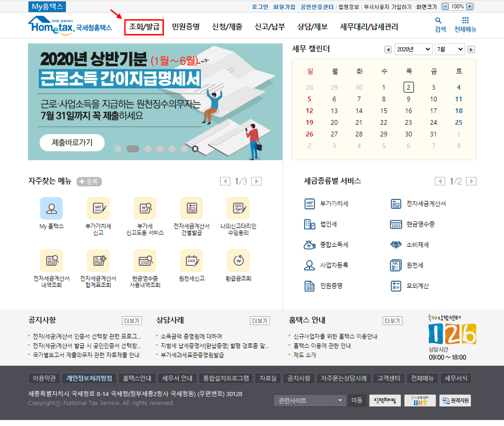Zoom out with the minus button
Screen dimensions: 504x426
pos(445,6)
